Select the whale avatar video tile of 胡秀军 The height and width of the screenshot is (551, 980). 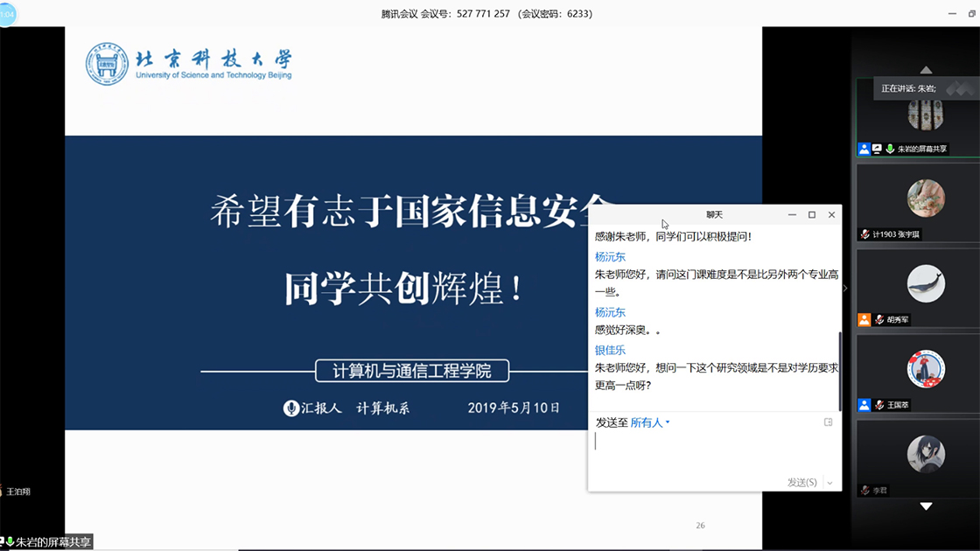click(x=925, y=284)
